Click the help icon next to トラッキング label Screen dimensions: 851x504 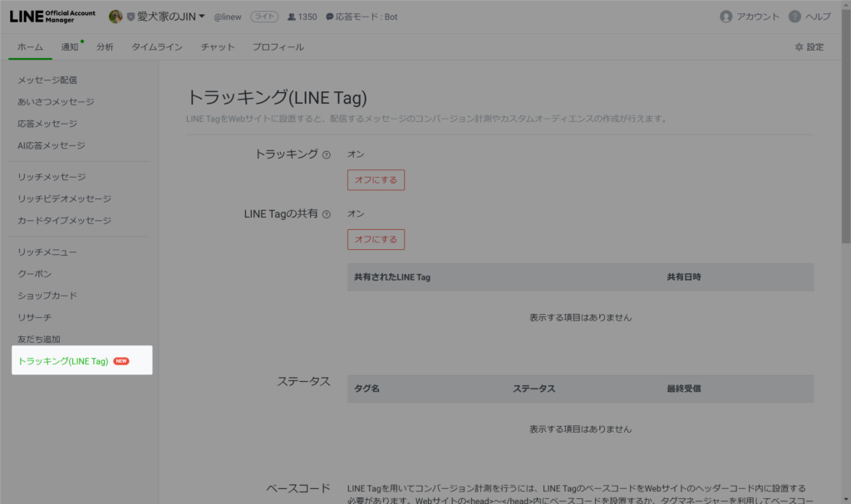click(327, 154)
